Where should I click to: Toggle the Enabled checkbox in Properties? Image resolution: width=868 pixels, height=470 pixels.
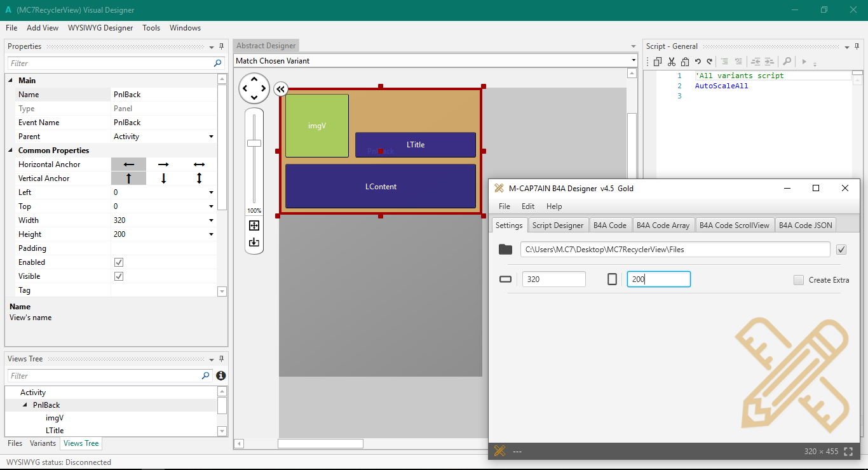[x=119, y=262]
